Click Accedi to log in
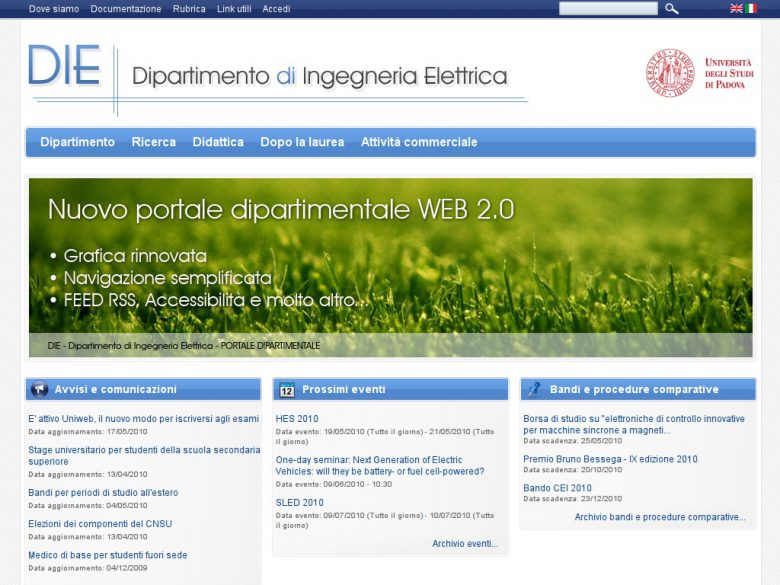The width and height of the screenshot is (780, 585). [x=276, y=9]
